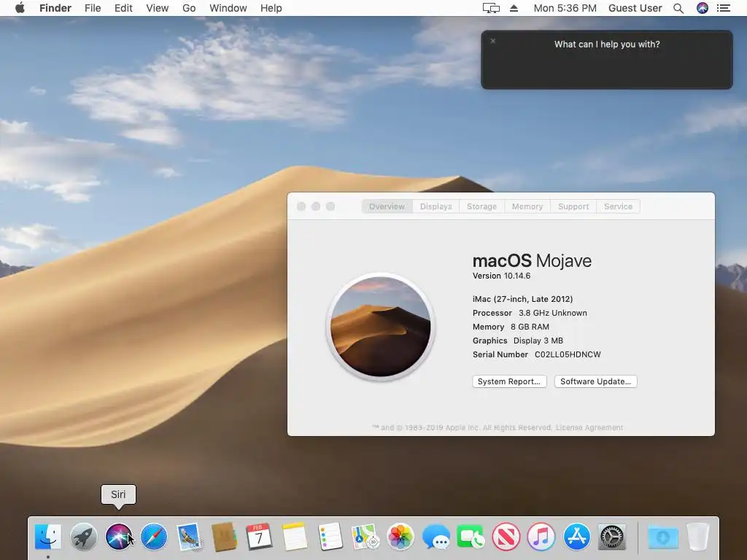Open Mail stamp icon in Dock
747x560 pixels.
(189, 537)
